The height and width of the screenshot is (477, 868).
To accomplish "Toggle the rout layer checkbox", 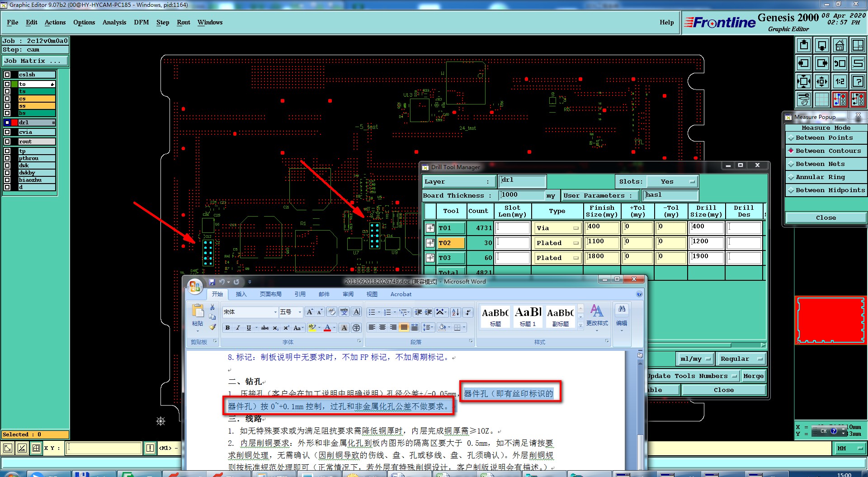I will 7,142.
